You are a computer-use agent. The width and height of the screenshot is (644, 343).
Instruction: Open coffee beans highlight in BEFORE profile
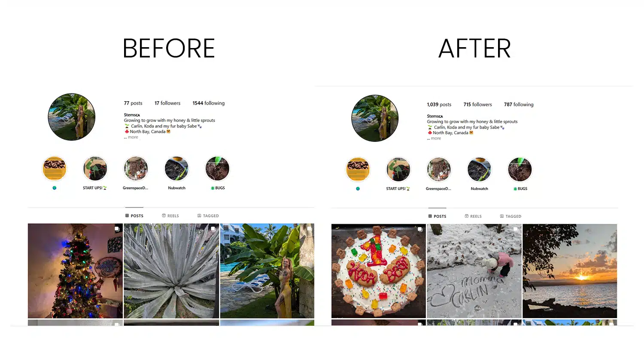coord(55,169)
